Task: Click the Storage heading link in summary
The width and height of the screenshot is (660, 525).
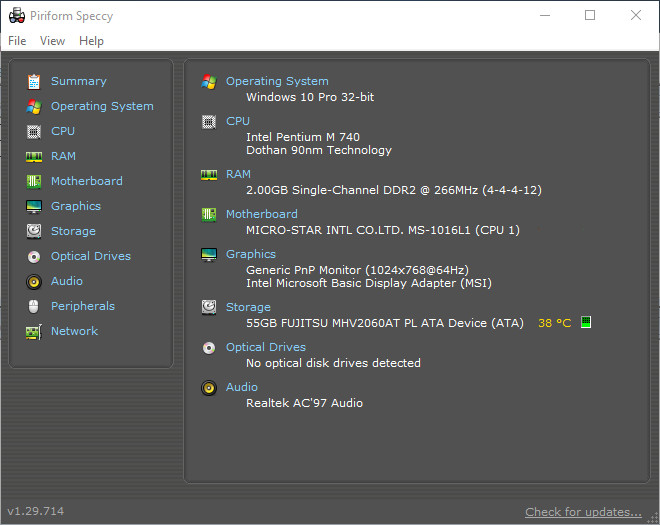Action: pyautogui.click(x=248, y=307)
